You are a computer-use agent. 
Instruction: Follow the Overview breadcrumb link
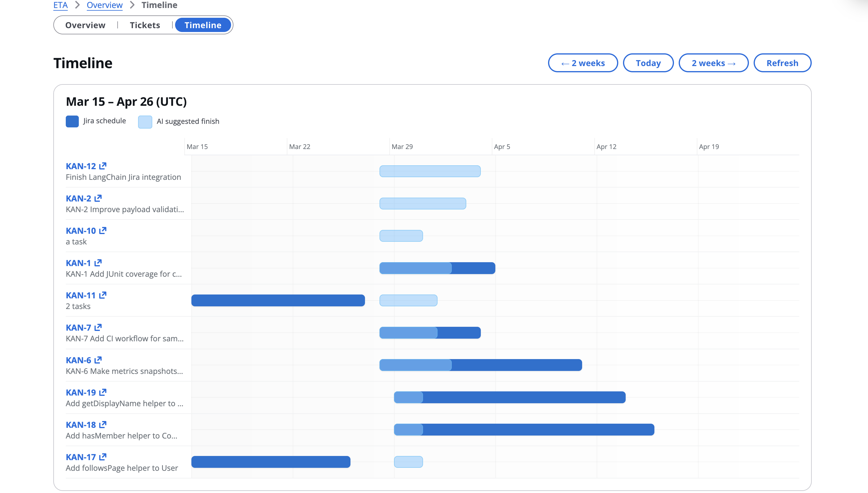[x=104, y=5]
